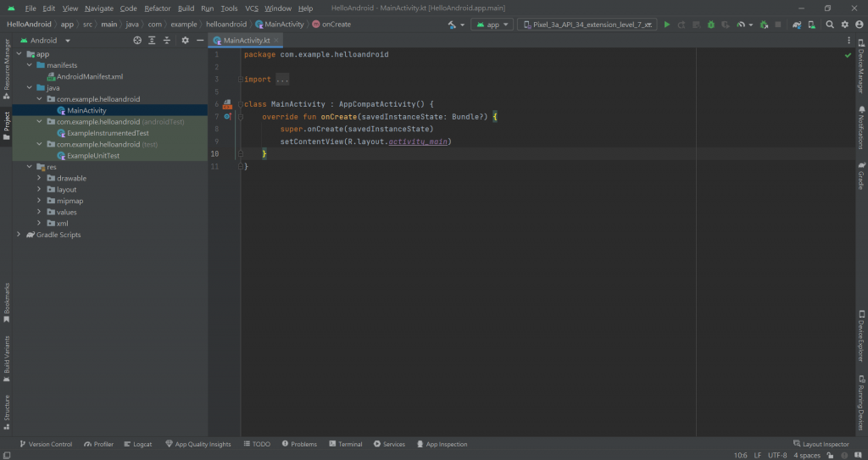Open project panel options gear
This screenshot has width=868, height=460.
tap(186, 41)
